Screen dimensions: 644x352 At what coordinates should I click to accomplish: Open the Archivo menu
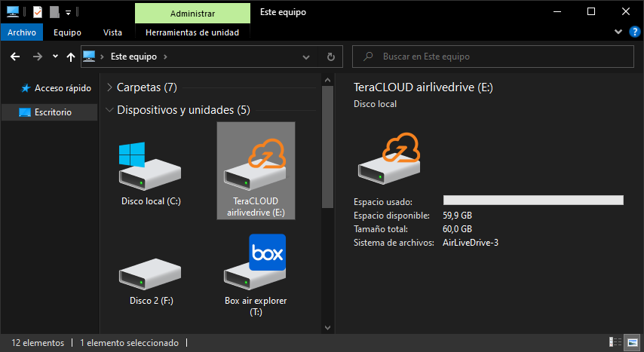coord(22,32)
